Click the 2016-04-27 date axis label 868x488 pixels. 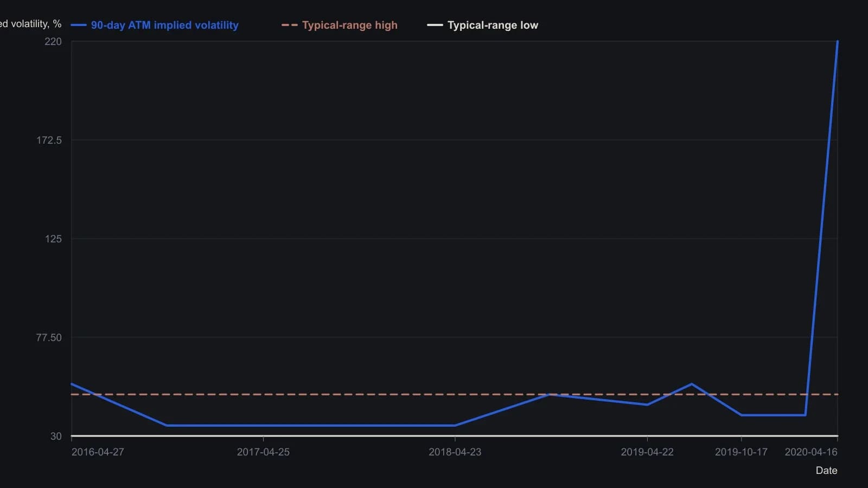pos(98,452)
